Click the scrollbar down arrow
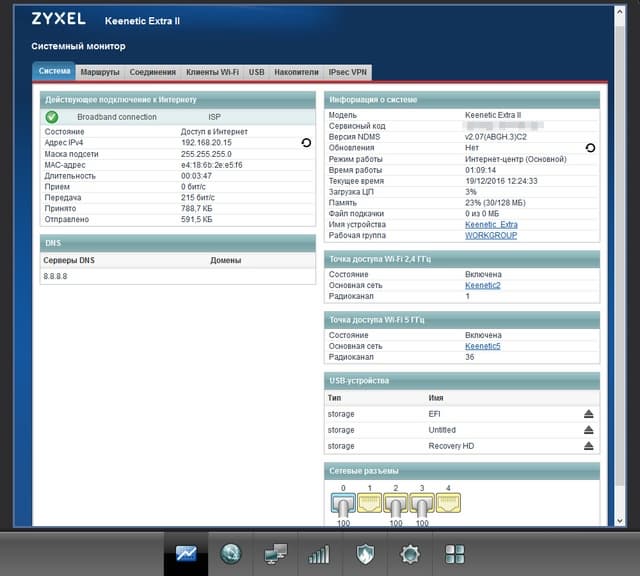 pos(620,521)
